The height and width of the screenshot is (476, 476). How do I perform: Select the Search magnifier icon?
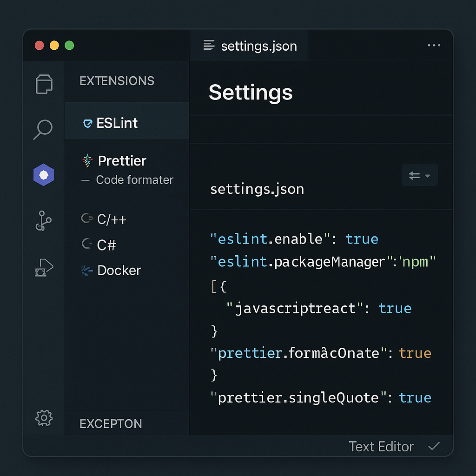(x=43, y=129)
